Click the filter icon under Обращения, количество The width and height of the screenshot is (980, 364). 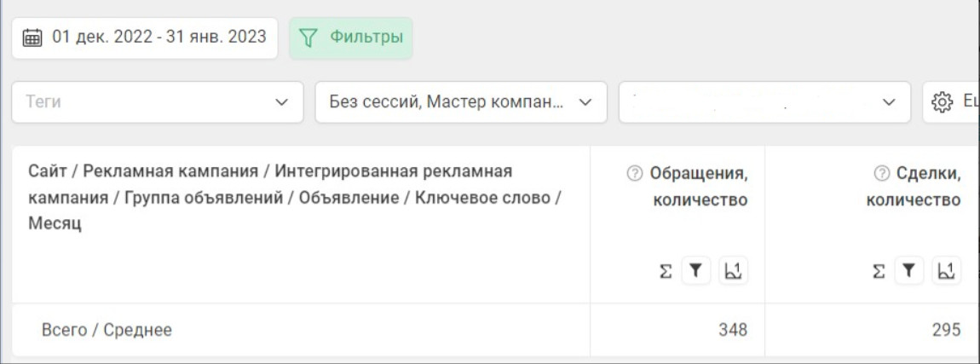(x=696, y=271)
